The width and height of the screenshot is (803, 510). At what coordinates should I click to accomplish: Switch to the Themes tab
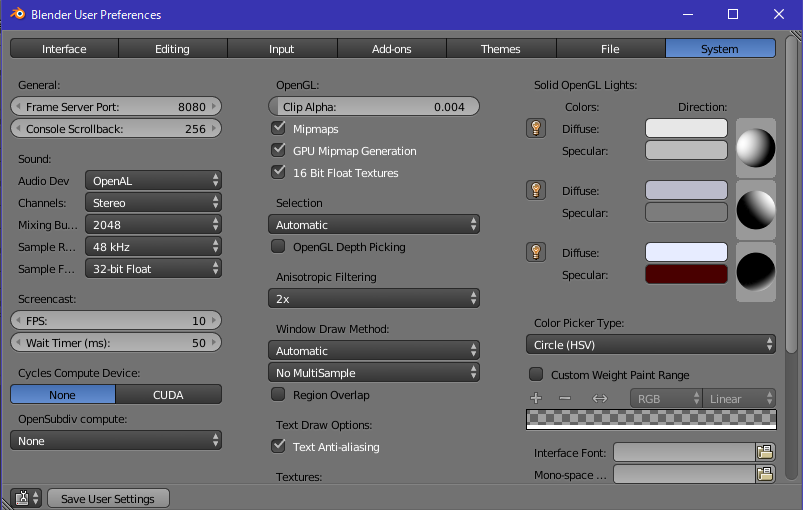tap(500, 49)
